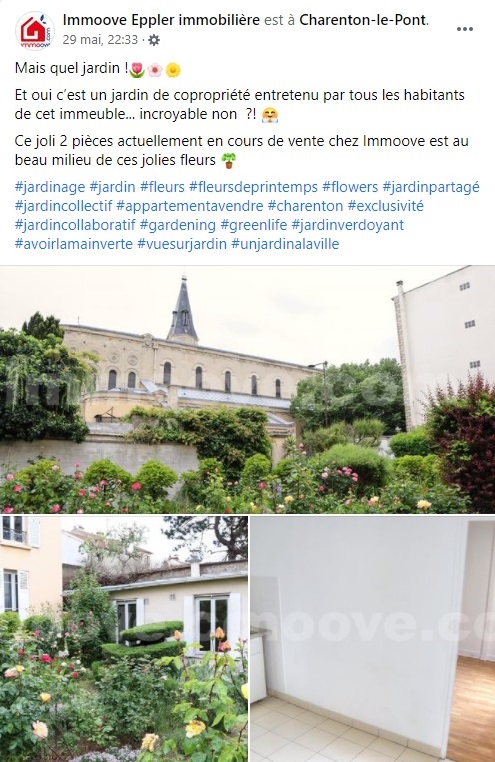Click the post audience gear icon
The image size is (495, 762).
(x=154, y=40)
